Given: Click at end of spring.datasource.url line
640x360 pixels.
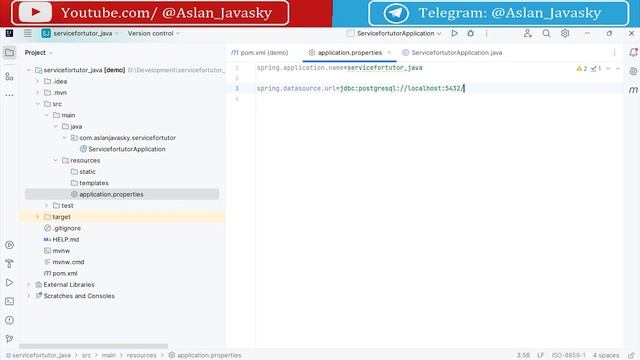Looking at the screenshot, I should tap(464, 89).
